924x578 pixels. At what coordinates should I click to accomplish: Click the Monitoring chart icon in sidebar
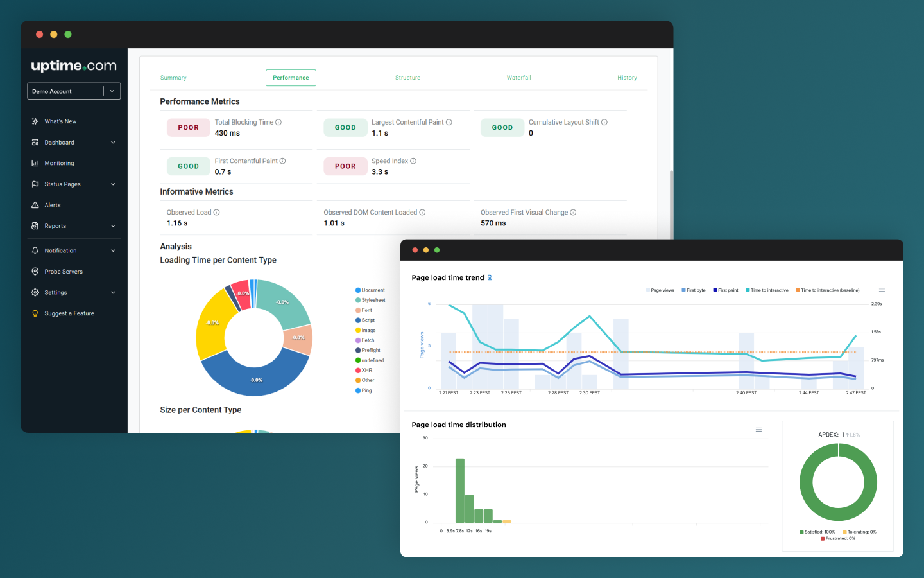click(x=35, y=163)
